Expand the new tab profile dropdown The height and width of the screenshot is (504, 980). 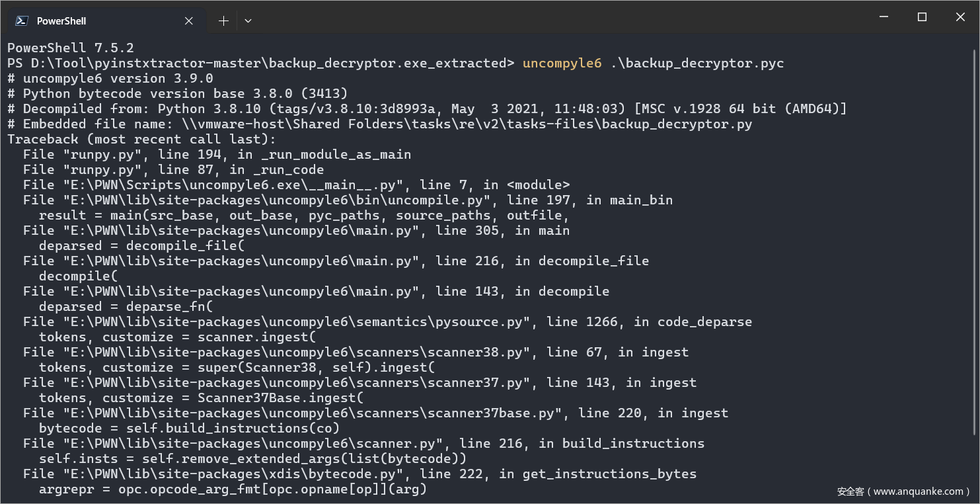[x=248, y=21]
